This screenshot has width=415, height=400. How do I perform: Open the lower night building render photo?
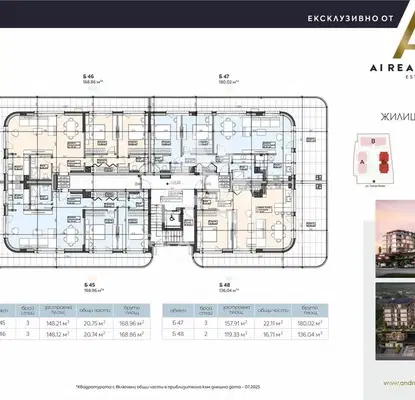pyautogui.click(x=395, y=321)
